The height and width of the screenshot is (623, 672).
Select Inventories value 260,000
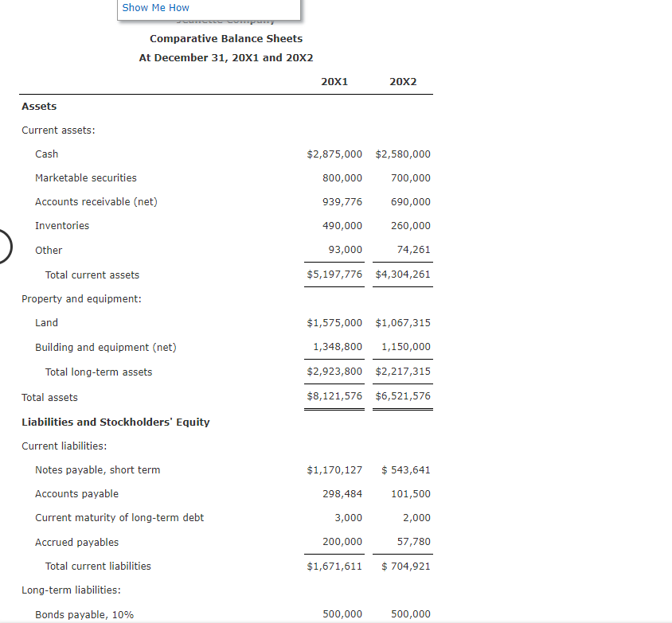coord(411,226)
